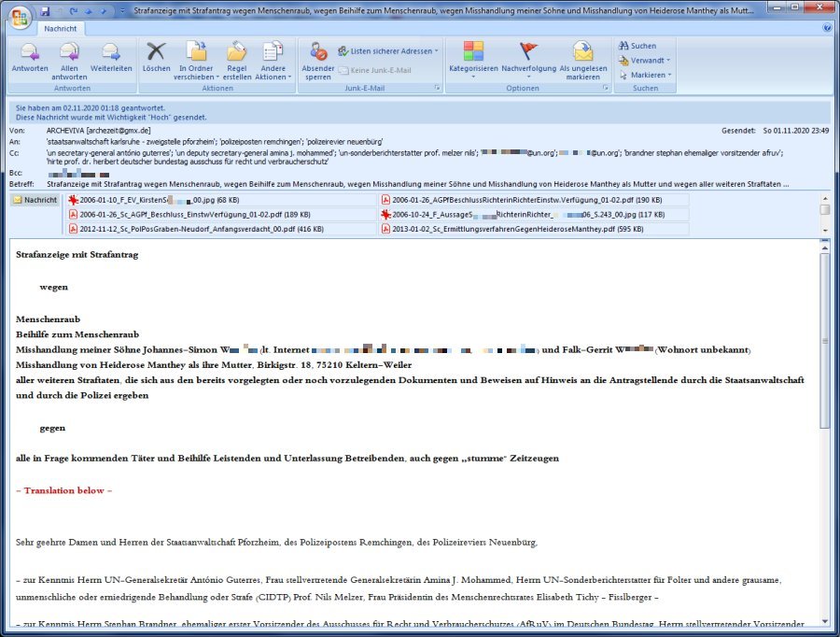Reply to everyone with Allen antworten

click(x=69, y=62)
